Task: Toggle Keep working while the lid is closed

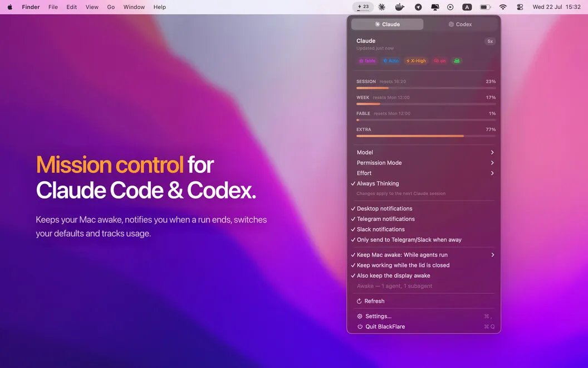Action: [x=424, y=265]
